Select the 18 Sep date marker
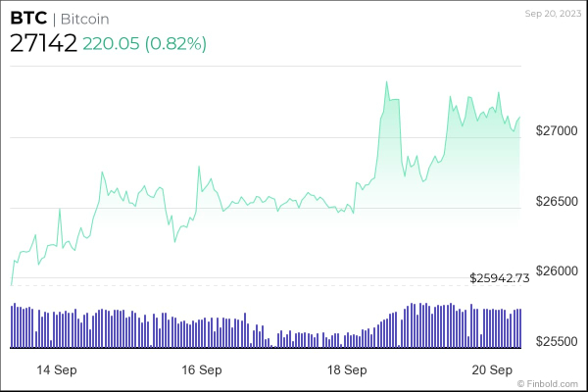Image resolution: width=588 pixels, height=392 pixels. click(x=348, y=369)
